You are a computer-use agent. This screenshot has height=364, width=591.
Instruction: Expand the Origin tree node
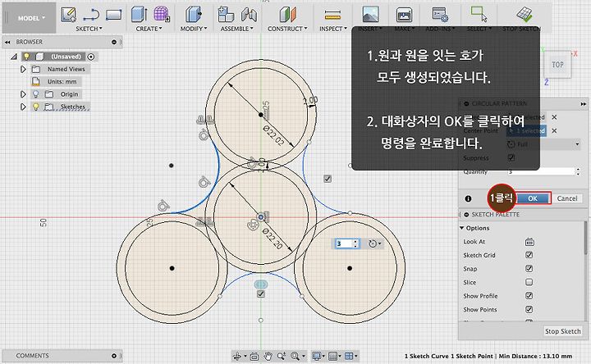coord(23,94)
